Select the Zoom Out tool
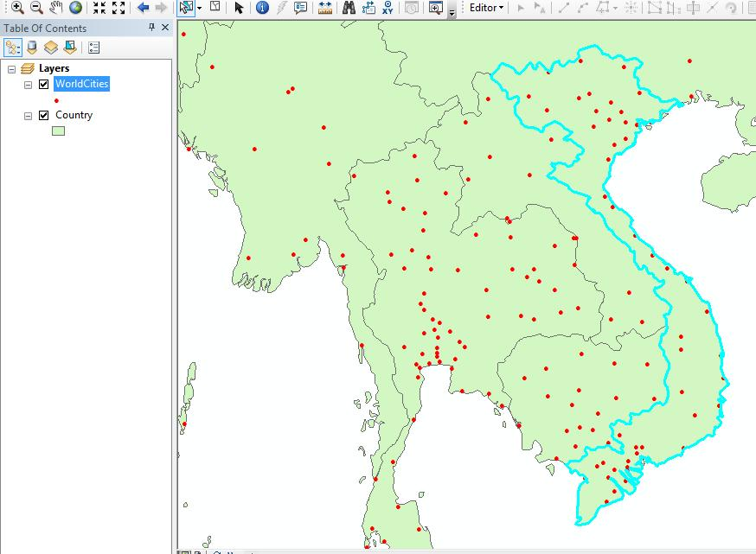The height and width of the screenshot is (554, 756). click(36, 8)
